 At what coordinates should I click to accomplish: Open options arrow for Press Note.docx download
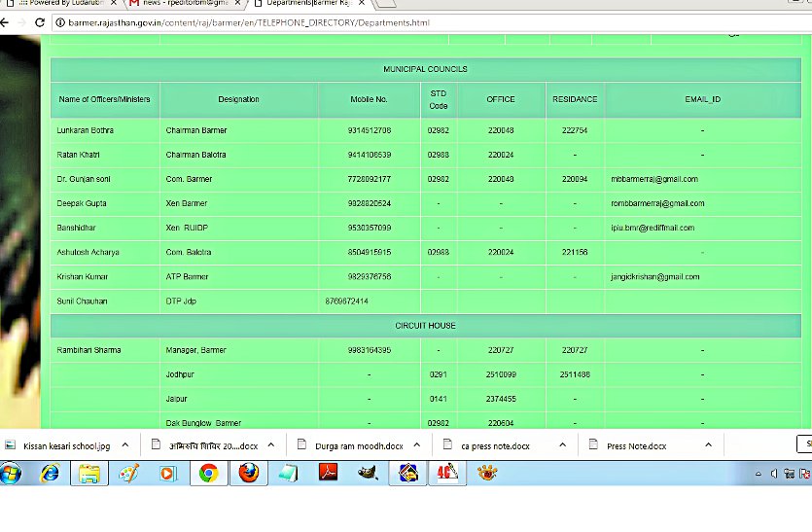708,445
